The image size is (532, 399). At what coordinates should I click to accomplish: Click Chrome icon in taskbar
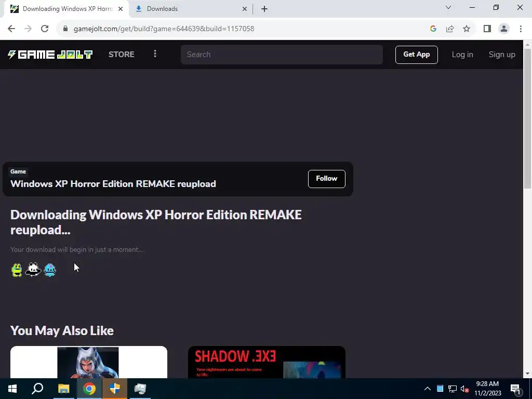point(89,389)
